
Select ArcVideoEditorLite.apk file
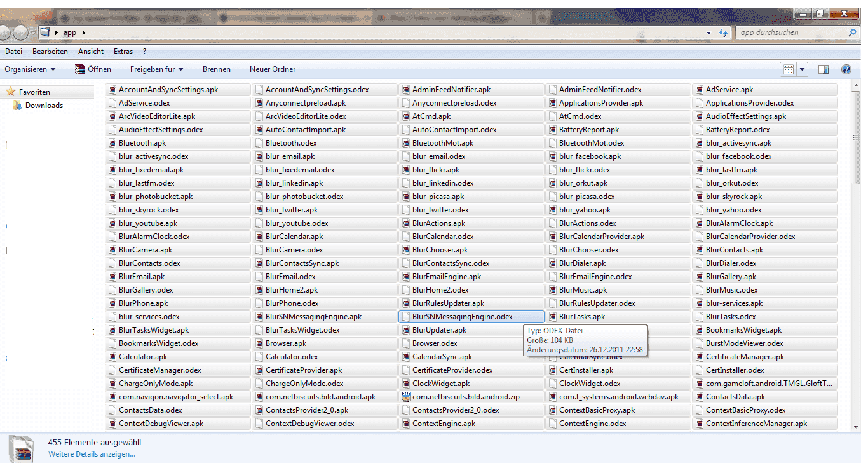pyautogui.click(x=178, y=116)
